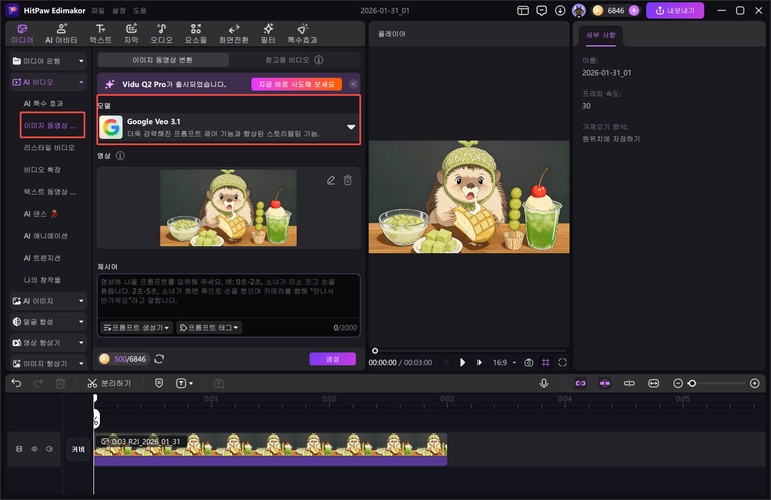Click the fit-to-timeline icon
Viewport: 771px width, 500px height.
coord(653,383)
